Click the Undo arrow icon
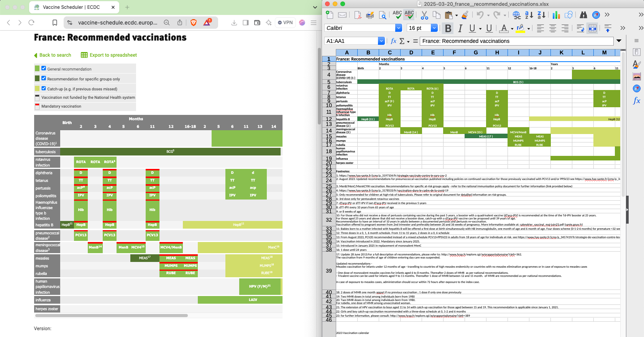This screenshot has height=337, width=644. 480,15
